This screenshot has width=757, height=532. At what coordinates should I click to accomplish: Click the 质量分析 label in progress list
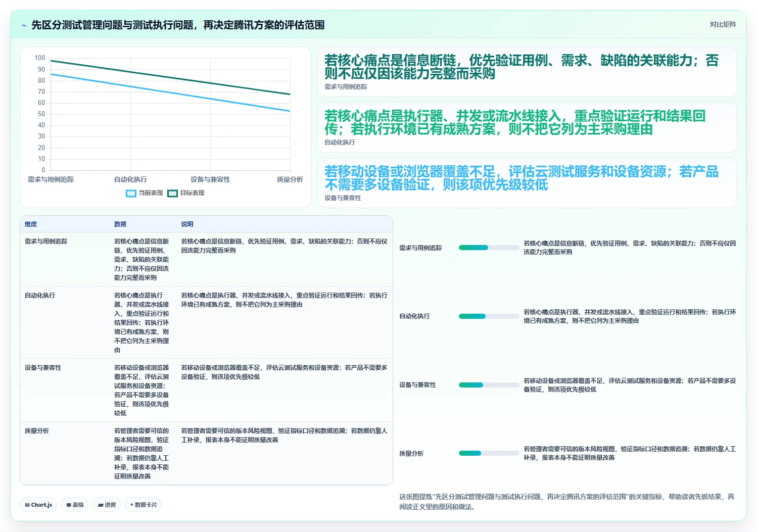pos(411,454)
